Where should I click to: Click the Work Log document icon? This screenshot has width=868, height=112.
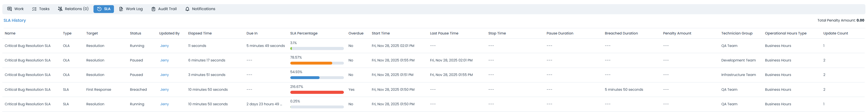[121, 9]
